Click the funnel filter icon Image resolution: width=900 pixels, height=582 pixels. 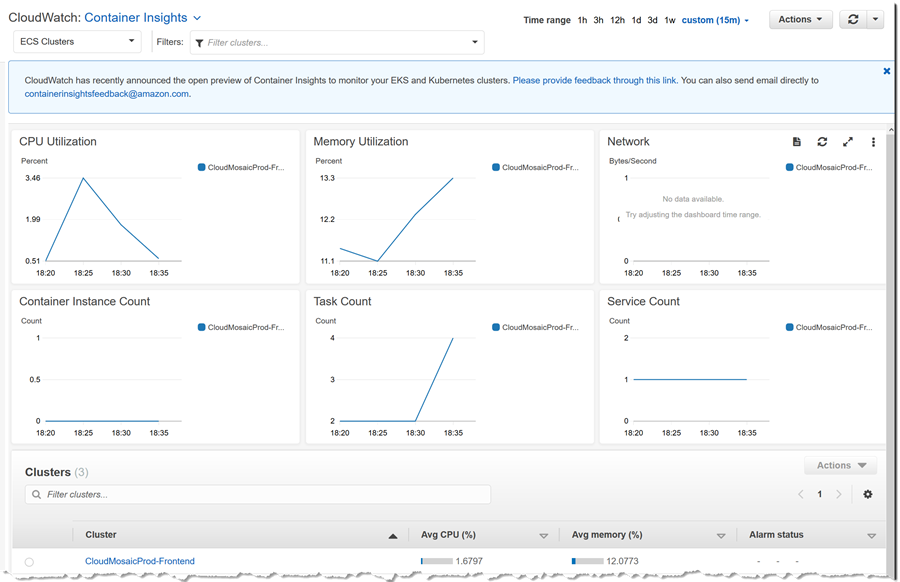pos(199,43)
